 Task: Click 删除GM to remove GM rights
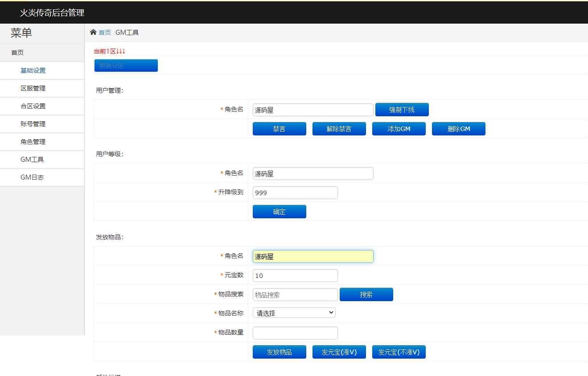pyautogui.click(x=458, y=129)
